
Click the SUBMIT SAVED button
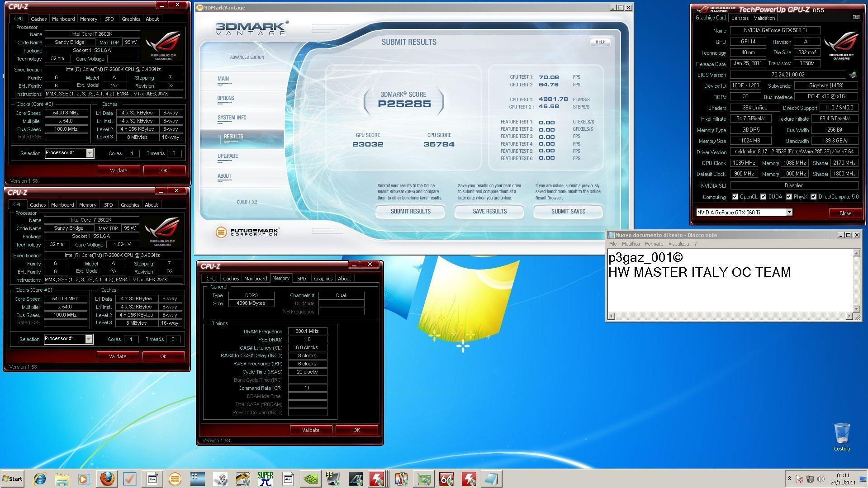click(x=568, y=211)
